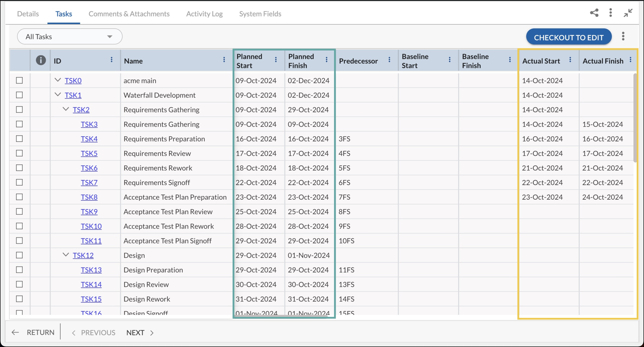The width and height of the screenshot is (644, 347).
Task: Click the column options icon for Name
Action: [x=225, y=60]
